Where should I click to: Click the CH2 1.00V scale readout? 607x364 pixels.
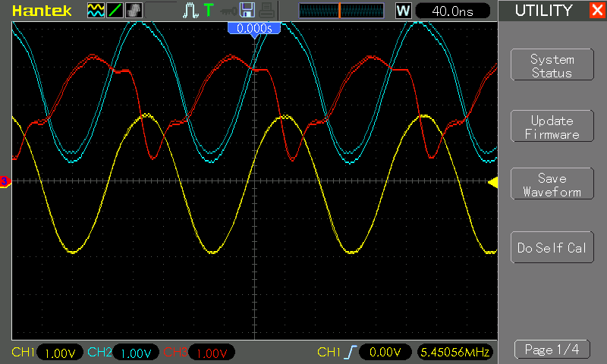point(136,353)
